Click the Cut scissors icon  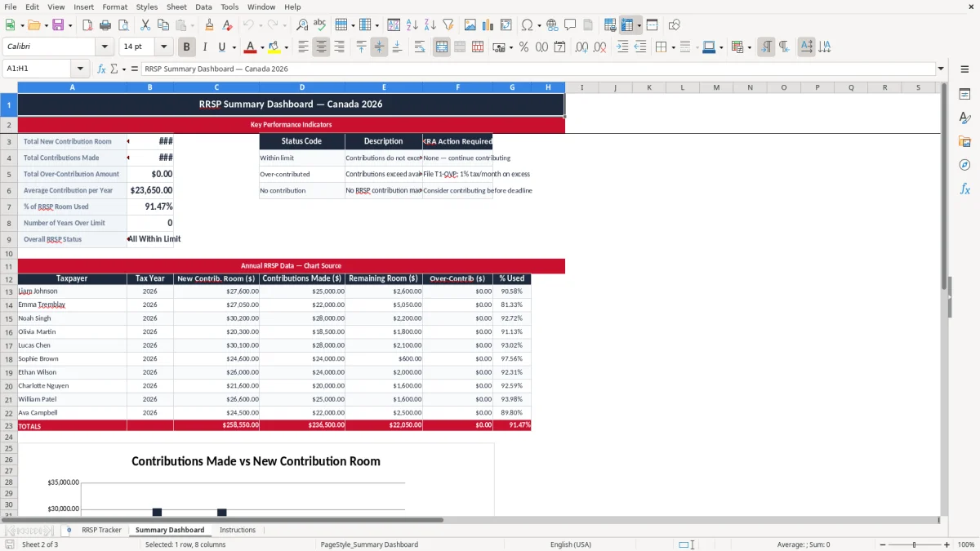[145, 25]
